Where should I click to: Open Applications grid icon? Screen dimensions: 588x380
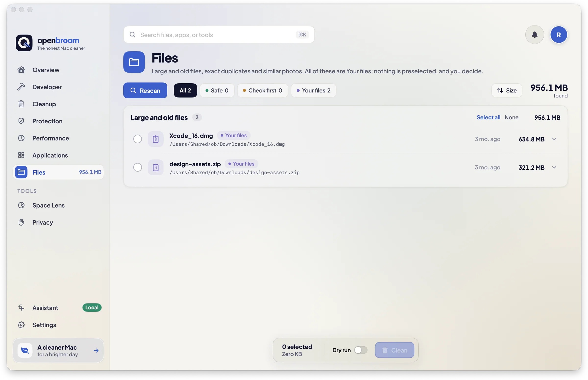pos(21,155)
